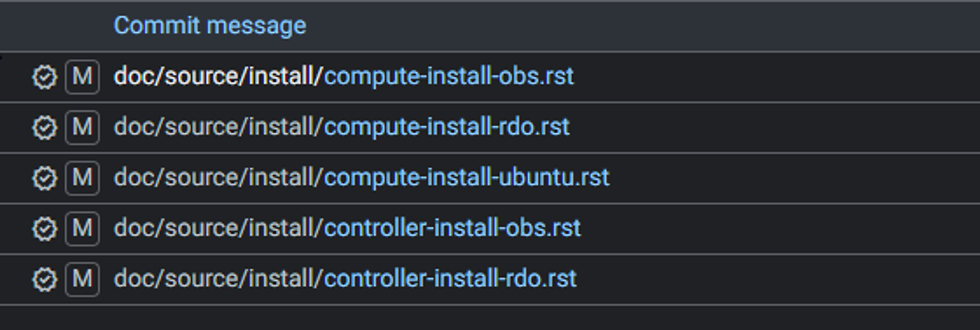This screenshot has width=980, height=330.
Task: Open compute-install-rdo.rst file link
Action: click(341, 127)
